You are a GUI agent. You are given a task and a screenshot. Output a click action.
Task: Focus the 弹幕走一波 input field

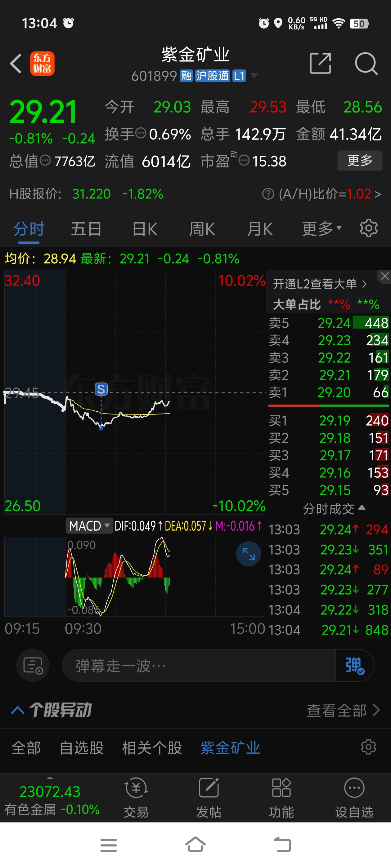point(199,666)
